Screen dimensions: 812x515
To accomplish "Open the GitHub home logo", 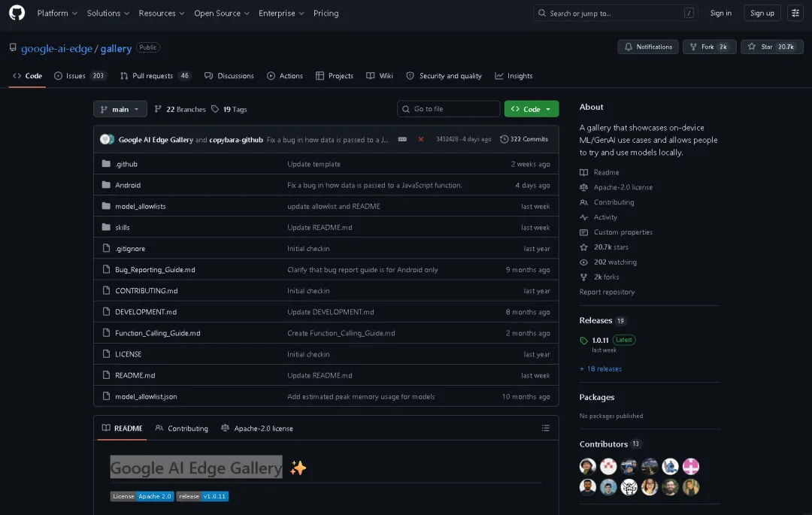I will tap(17, 13).
